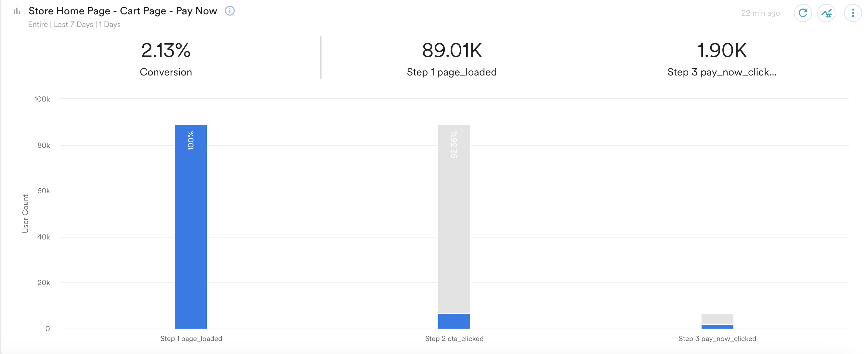Open the 1 Days granularity setting
Image resolution: width=868 pixels, height=354 pixels.
[x=110, y=24]
